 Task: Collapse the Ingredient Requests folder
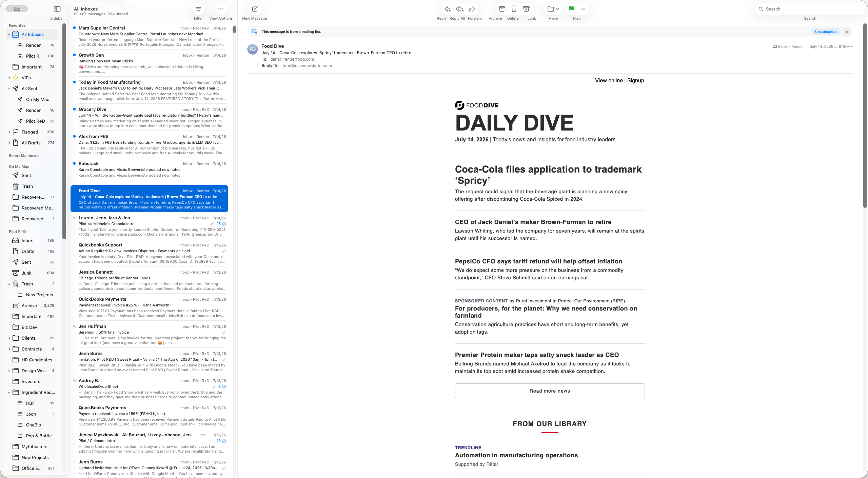9,393
